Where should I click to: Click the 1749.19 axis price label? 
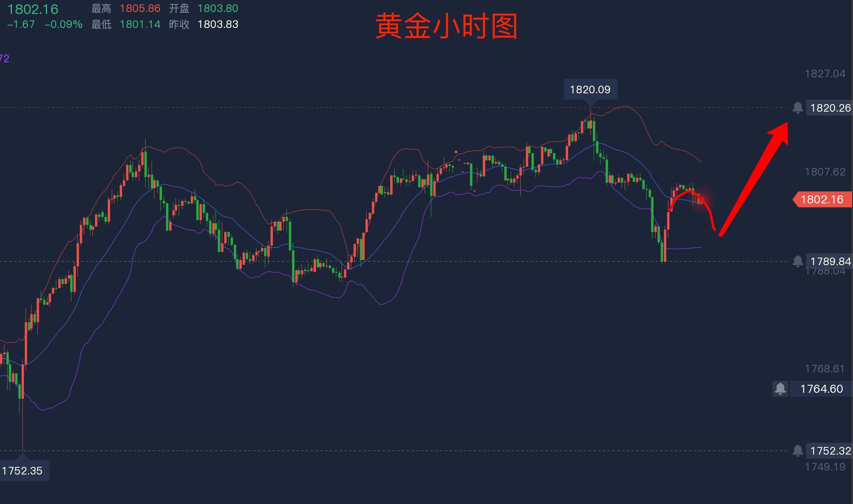click(825, 467)
